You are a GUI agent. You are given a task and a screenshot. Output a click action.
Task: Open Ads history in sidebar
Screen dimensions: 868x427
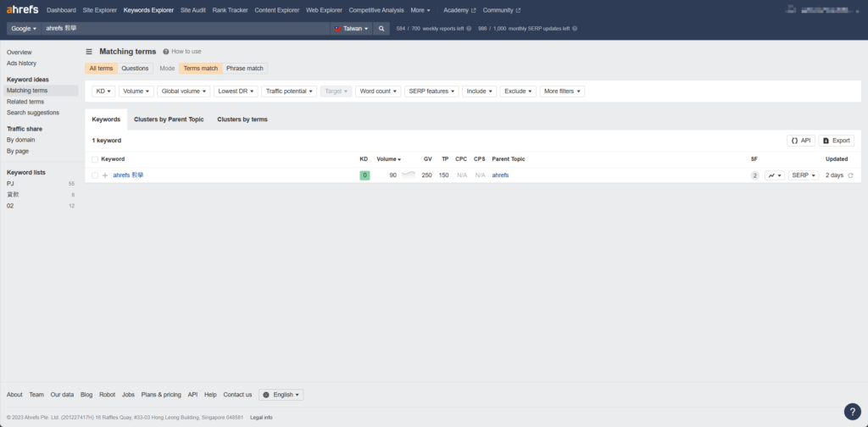point(21,63)
